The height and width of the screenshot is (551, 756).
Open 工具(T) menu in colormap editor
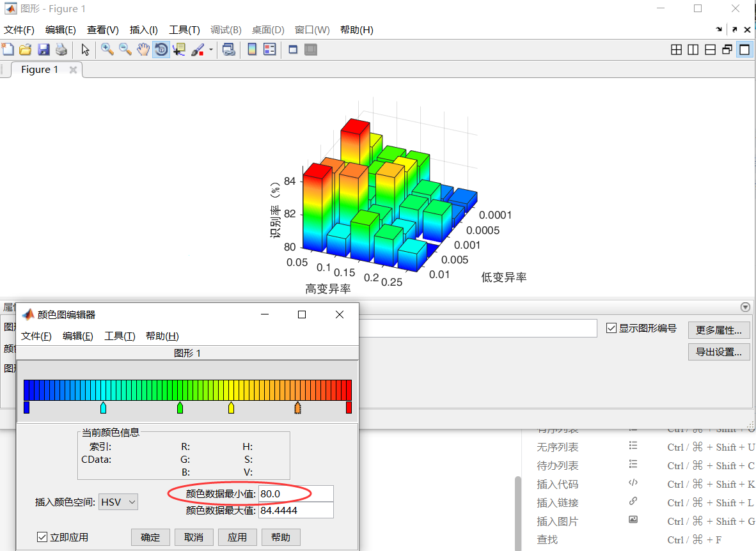(120, 336)
